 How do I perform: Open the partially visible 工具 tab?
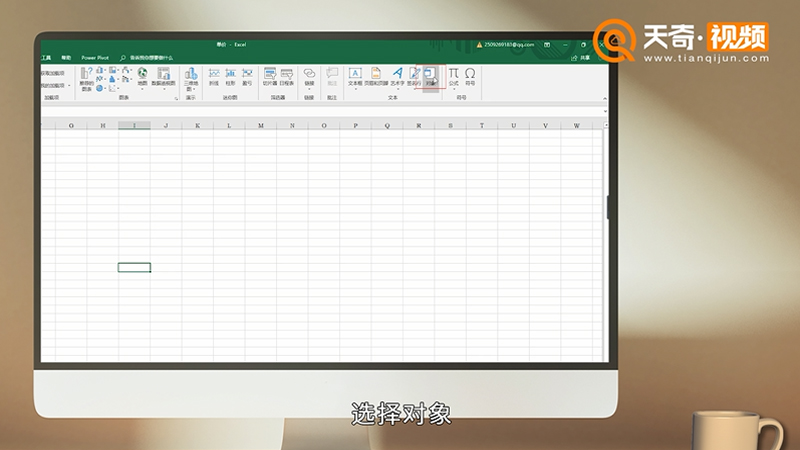tap(46, 58)
